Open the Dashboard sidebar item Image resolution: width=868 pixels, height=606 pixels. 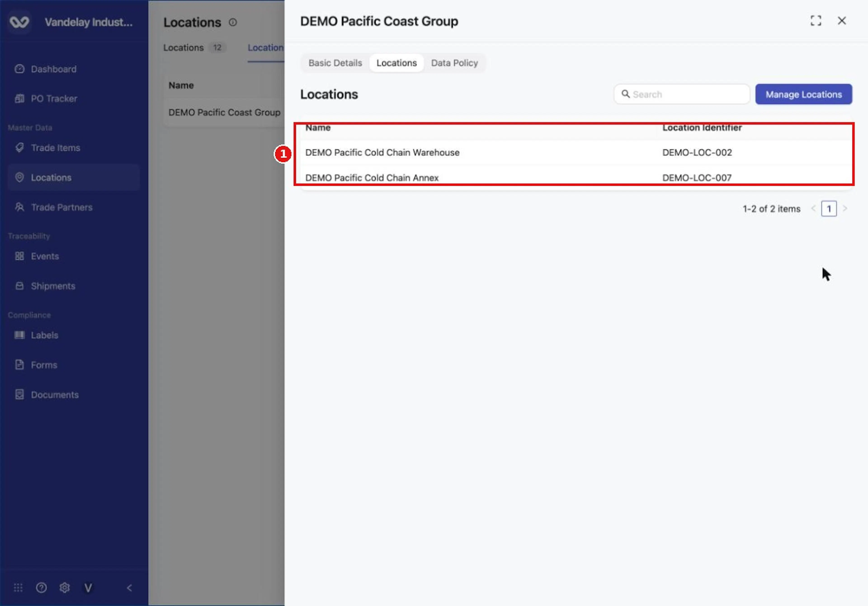(x=74, y=69)
